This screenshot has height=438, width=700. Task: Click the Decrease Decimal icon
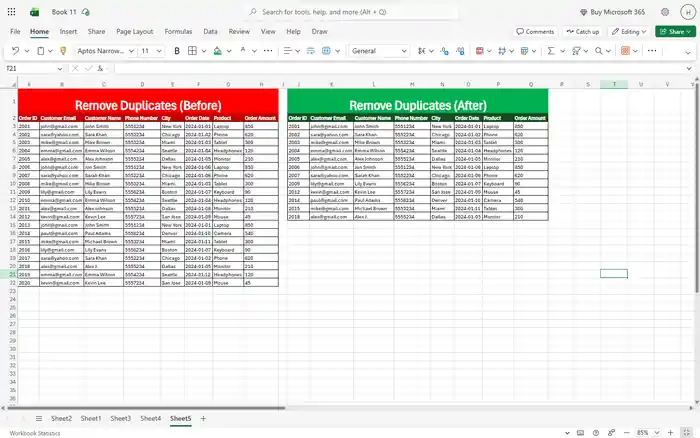click(x=460, y=51)
